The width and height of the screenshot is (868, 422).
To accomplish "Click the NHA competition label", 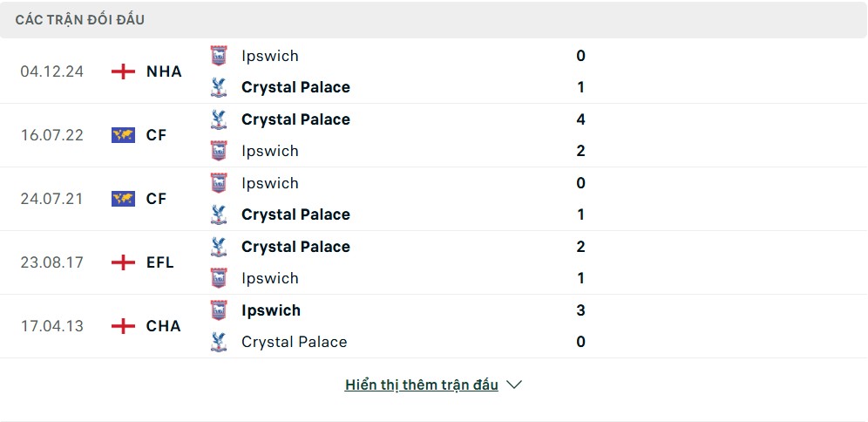I will click(x=164, y=71).
